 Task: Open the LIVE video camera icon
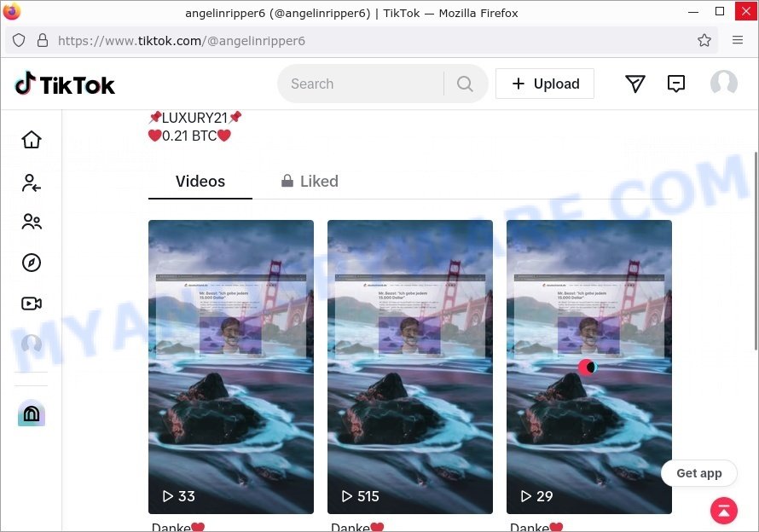(32, 304)
